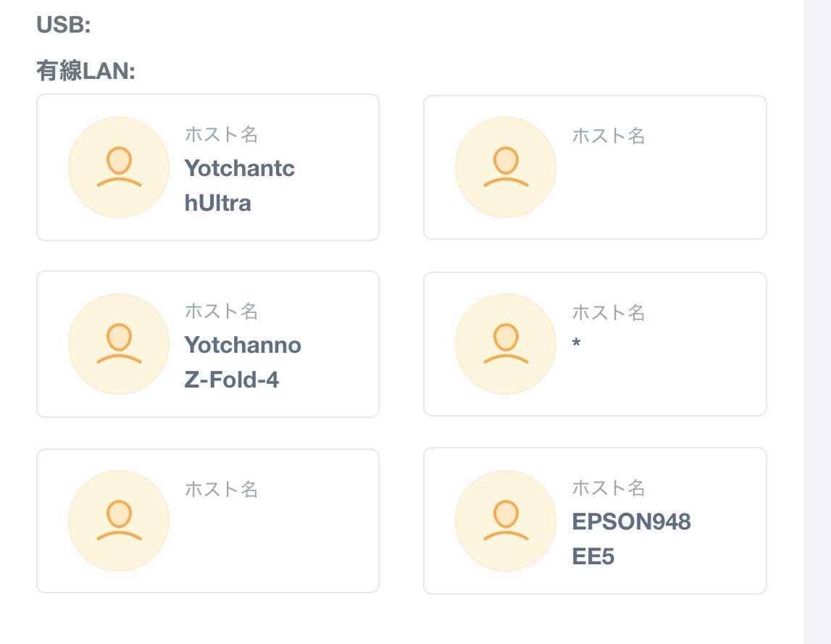
Task: Open the YotchantchUltra host name text
Action: click(x=239, y=185)
